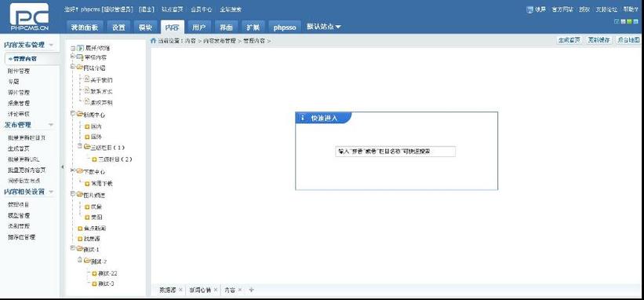Viewport: 644px width, 300px height.
Task: Select the 焦点新闻 tree row
Action: pos(92,228)
